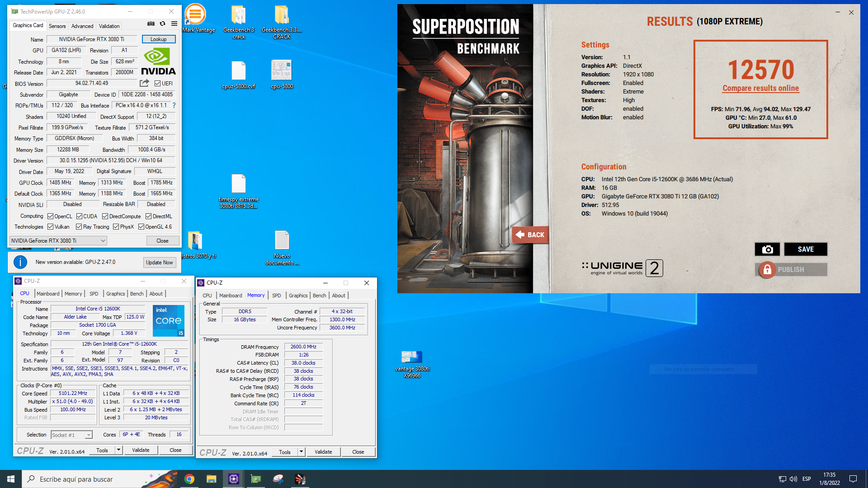The image size is (868, 488).
Task: Open the Socket #1 selection dropdown
Action: tap(71, 435)
